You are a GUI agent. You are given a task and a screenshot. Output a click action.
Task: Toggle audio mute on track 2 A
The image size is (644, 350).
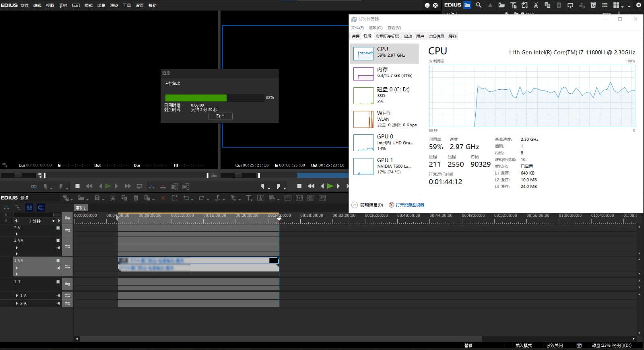58,303
